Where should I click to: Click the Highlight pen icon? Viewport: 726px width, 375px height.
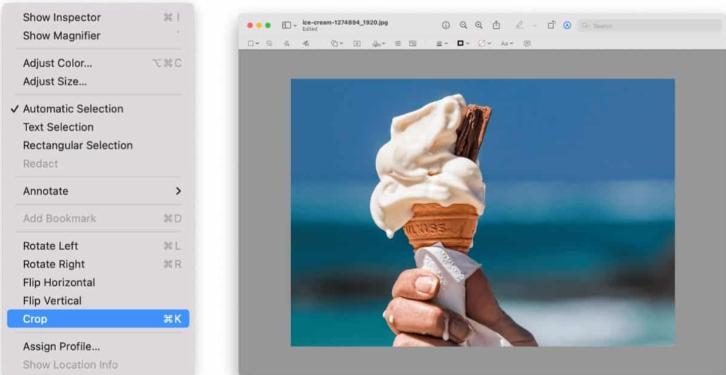519,25
